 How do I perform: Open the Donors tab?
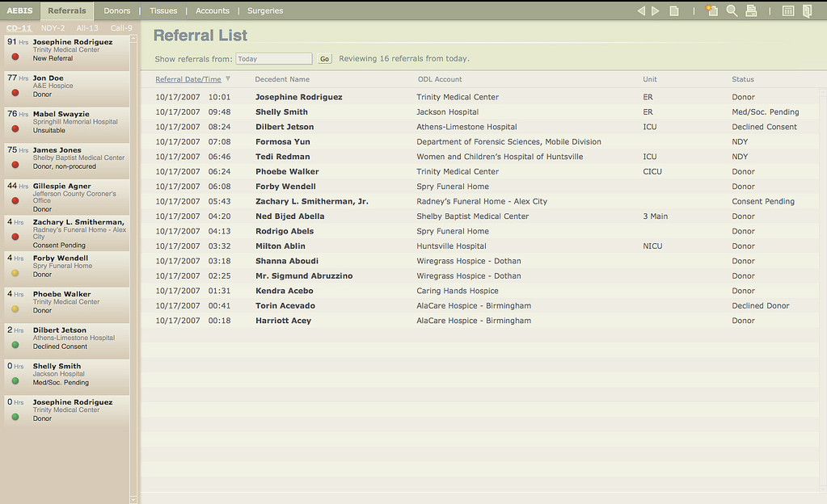click(x=116, y=10)
